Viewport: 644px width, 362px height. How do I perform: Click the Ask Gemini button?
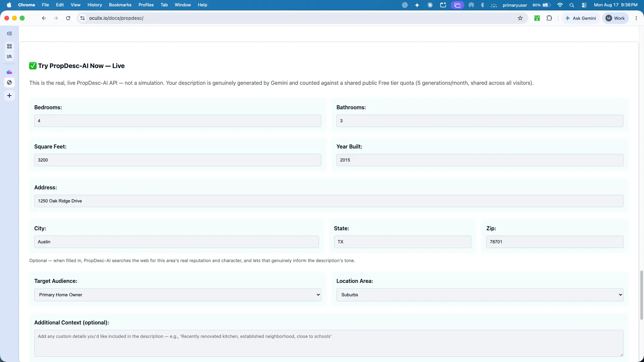[x=581, y=18]
